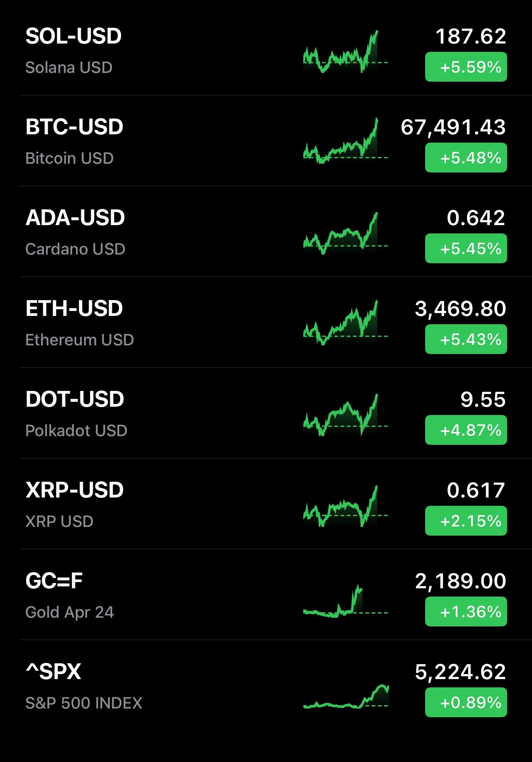532x762 pixels.
Task: Select the Gold Apr 24 futures name
Action: 70,612
